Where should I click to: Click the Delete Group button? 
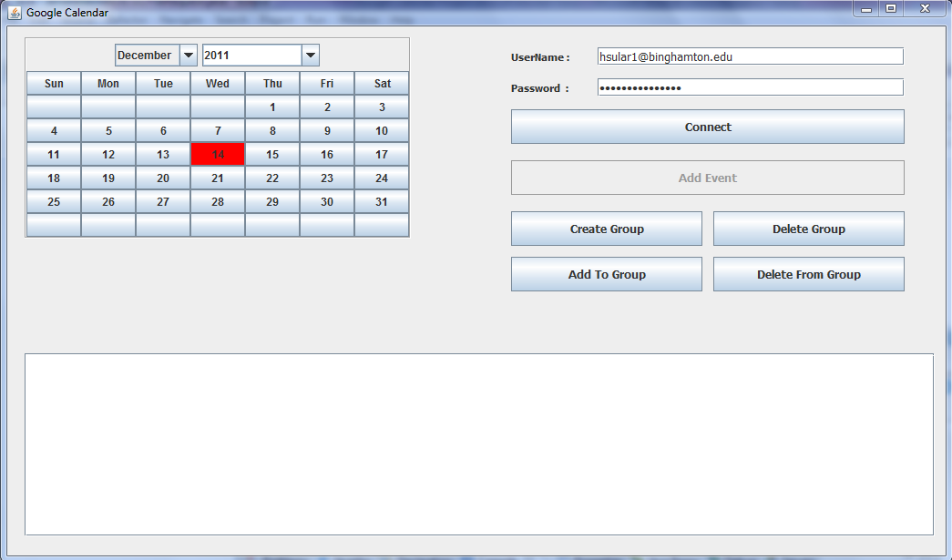pos(808,229)
